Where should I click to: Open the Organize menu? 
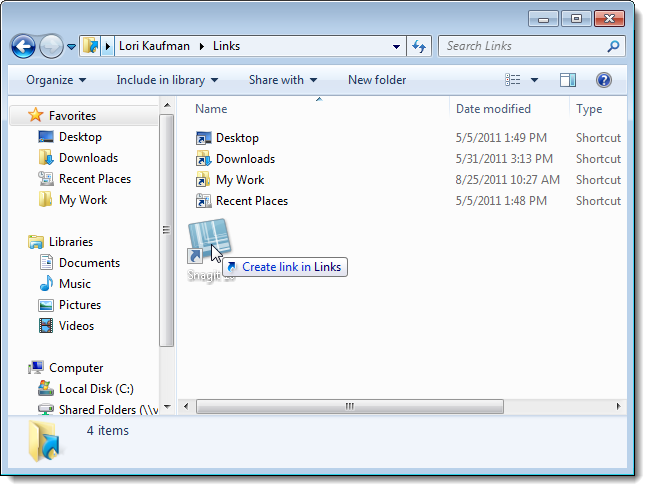pyautogui.click(x=56, y=80)
